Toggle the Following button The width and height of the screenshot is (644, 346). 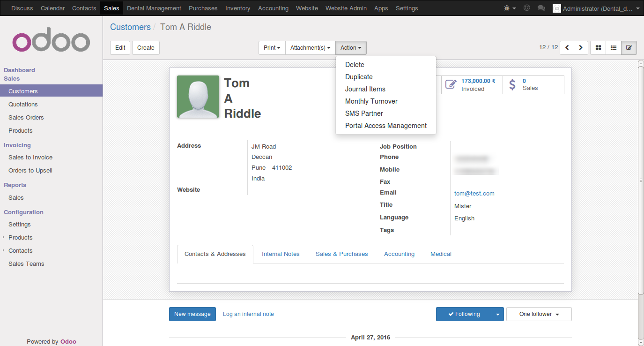[464, 314]
